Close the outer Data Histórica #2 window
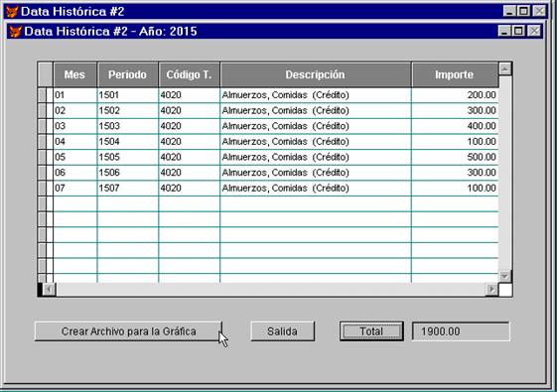Image resolution: width=557 pixels, height=392 pixels. pos(539,11)
